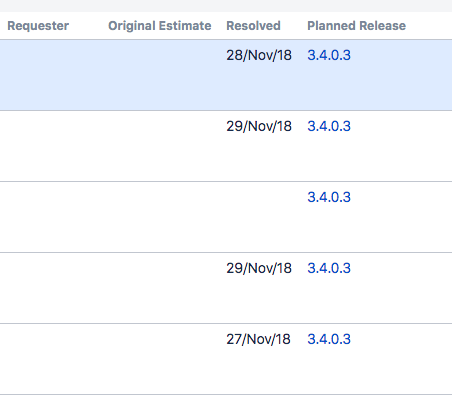The image size is (452, 397).
Task: Open 3.4.0.3 in the 29/Nov/18 row beneath the highlighted row
Action: [329, 126]
